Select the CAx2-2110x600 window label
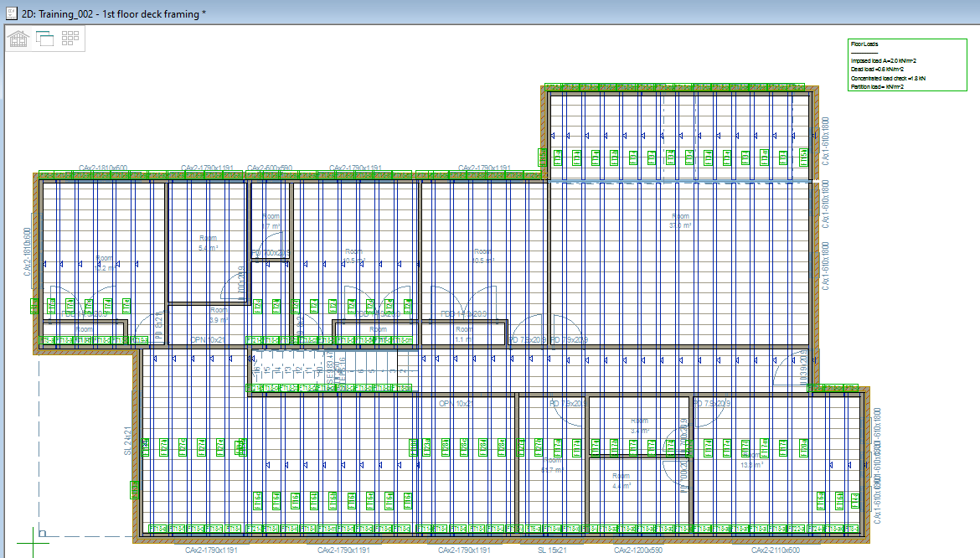 pos(775,550)
